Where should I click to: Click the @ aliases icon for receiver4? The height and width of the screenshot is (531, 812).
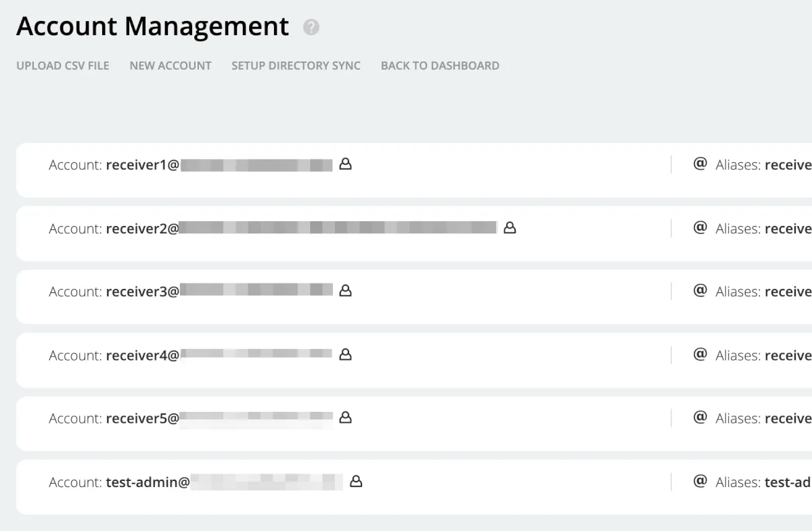point(700,354)
